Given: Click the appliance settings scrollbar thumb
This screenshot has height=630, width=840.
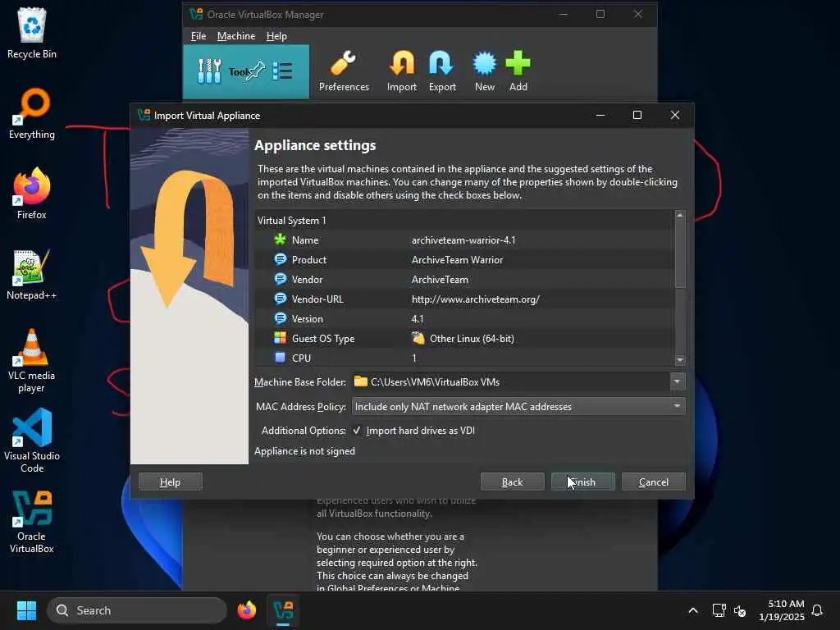Looking at the screenshot, I should pyautogui.click(x=680, y=254).
